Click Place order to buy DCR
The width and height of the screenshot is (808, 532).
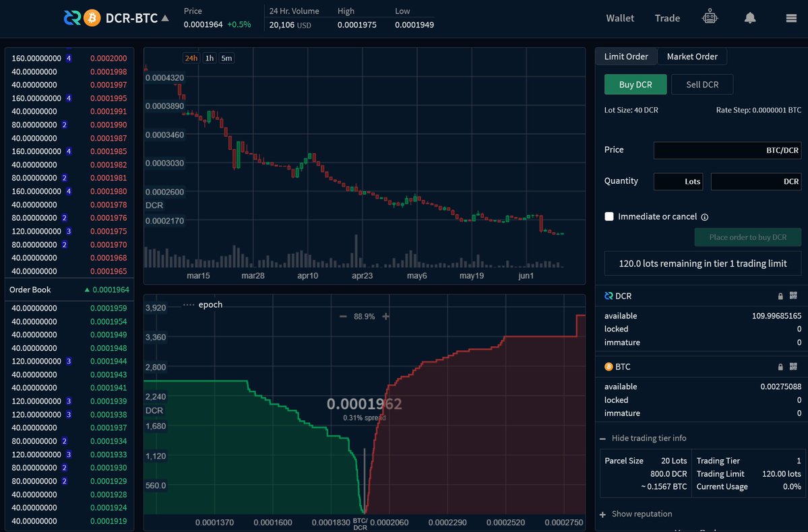748,238
